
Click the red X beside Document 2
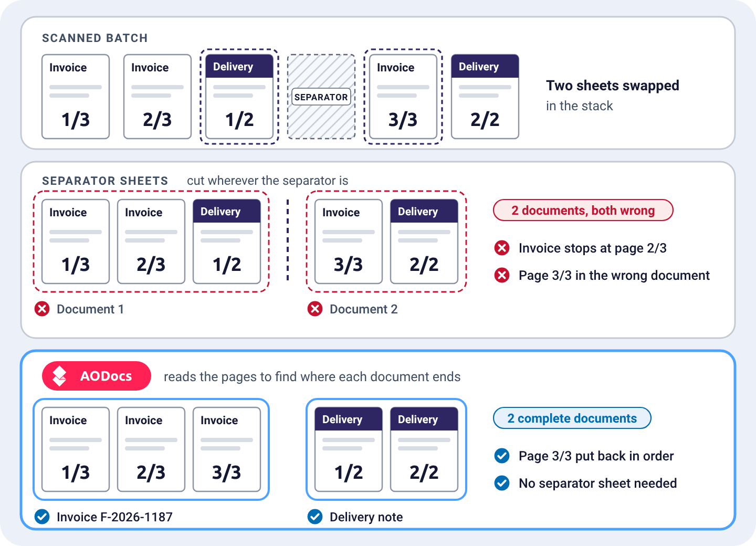[x=315, y=309]
